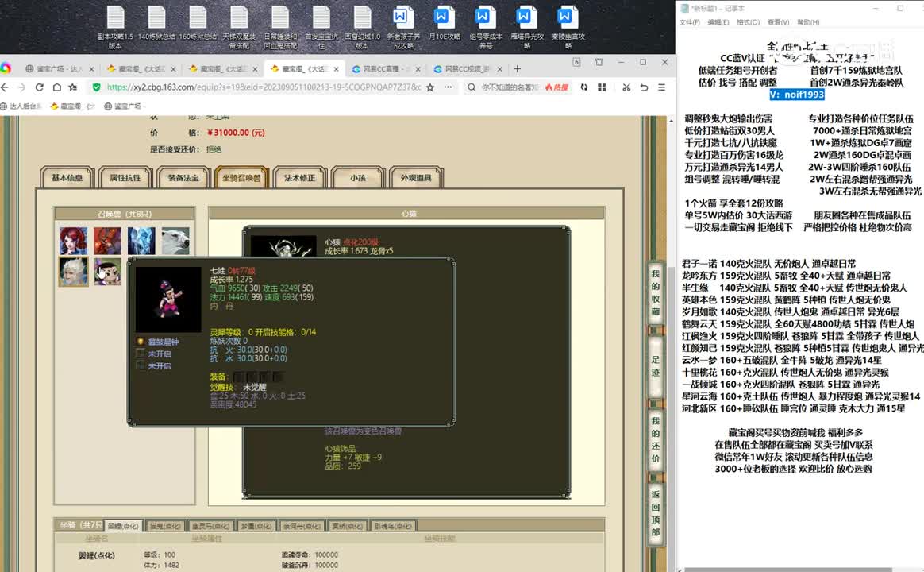
Task: Open Notepad 文件(F) menu
Action: [689, 22]
